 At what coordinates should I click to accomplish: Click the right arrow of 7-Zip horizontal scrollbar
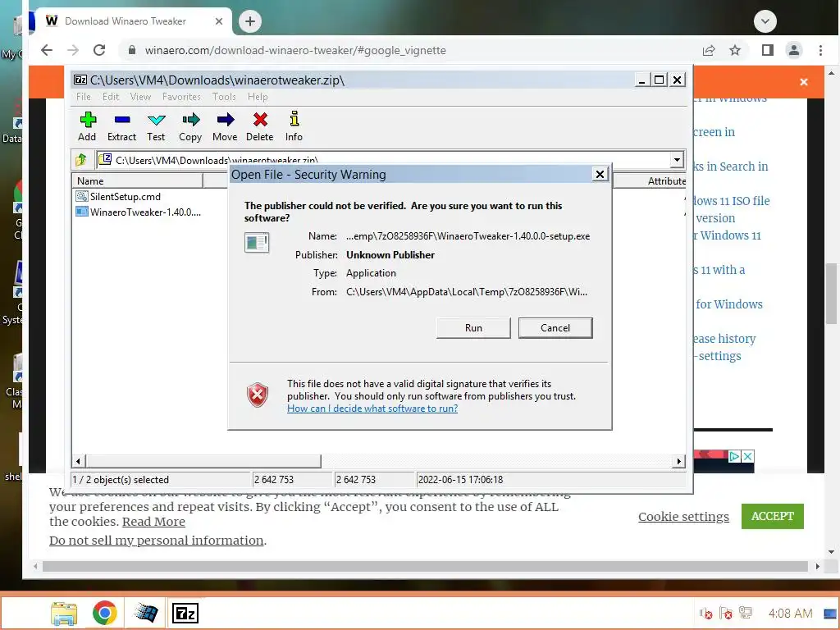[679, 461]
